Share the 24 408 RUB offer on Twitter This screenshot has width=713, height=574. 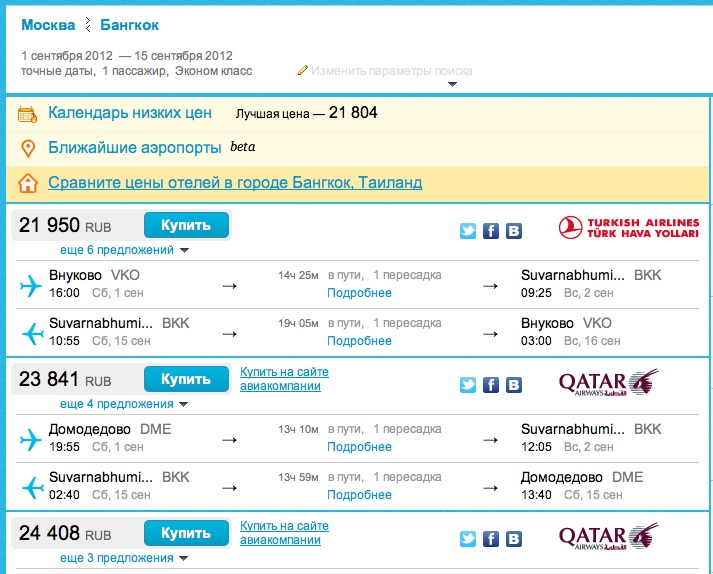[467, 539]
